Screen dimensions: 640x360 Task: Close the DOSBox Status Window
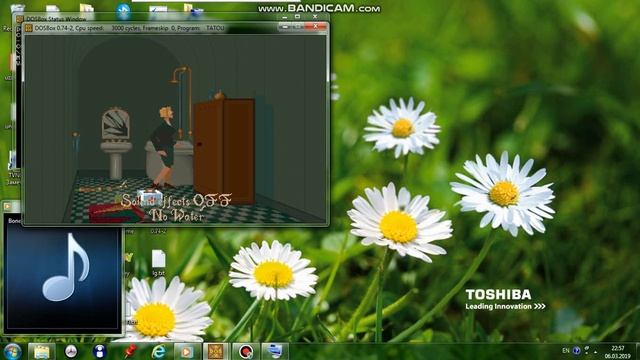[x=315, y=17]
